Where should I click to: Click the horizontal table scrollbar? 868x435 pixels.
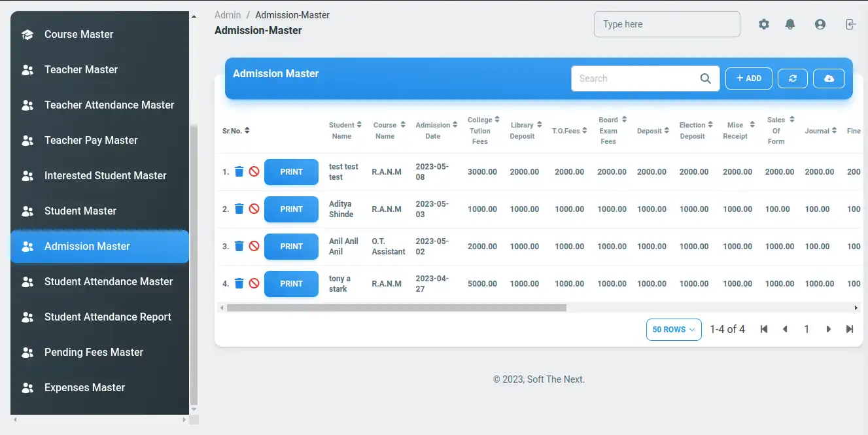(396, 307)
